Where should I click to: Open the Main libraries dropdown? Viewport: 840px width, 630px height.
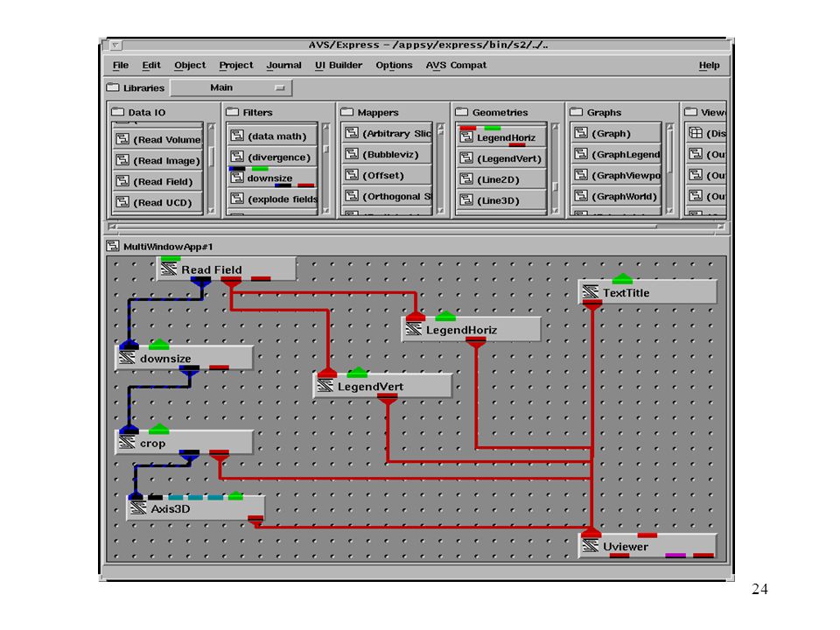[231, 87]
